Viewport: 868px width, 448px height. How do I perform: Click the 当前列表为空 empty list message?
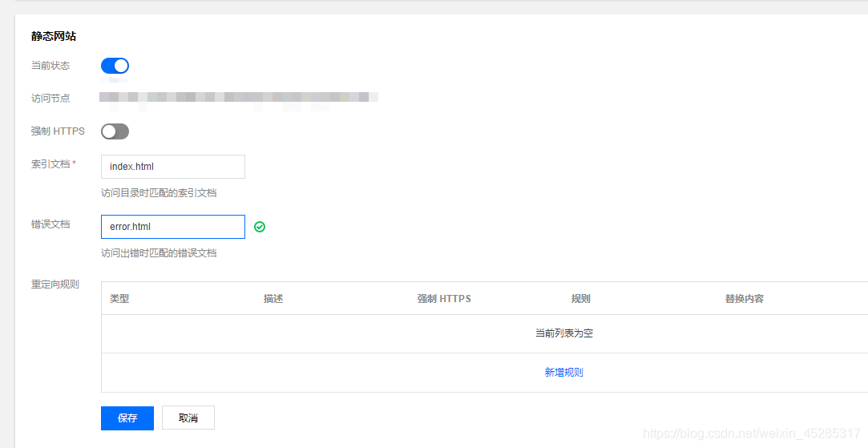click(x=564, y=333)
